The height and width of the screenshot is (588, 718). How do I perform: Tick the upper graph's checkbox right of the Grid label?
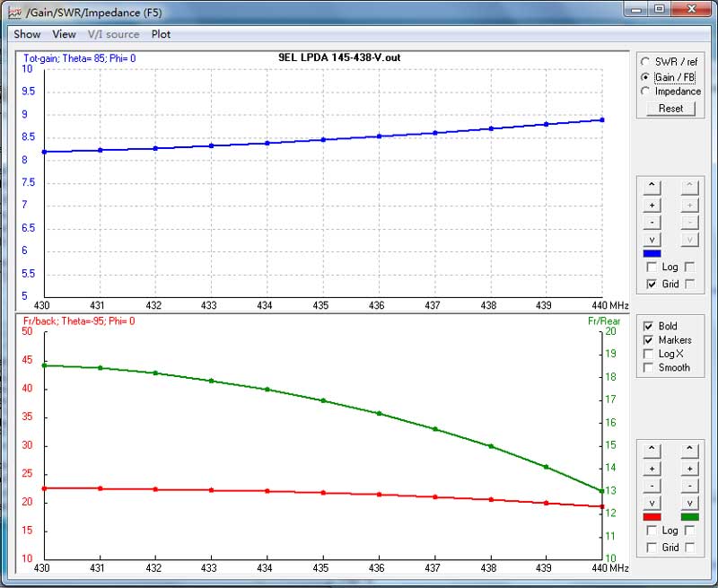689,284
